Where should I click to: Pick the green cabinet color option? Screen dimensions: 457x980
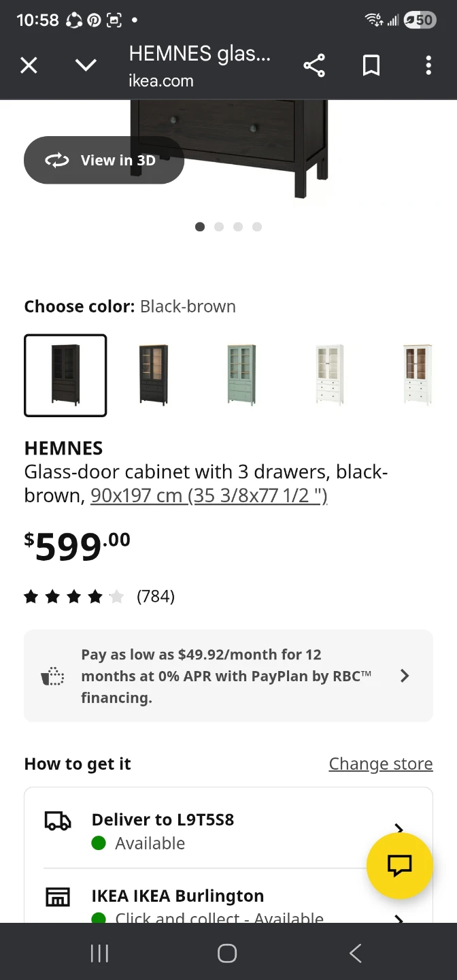(x=241, y=375)
